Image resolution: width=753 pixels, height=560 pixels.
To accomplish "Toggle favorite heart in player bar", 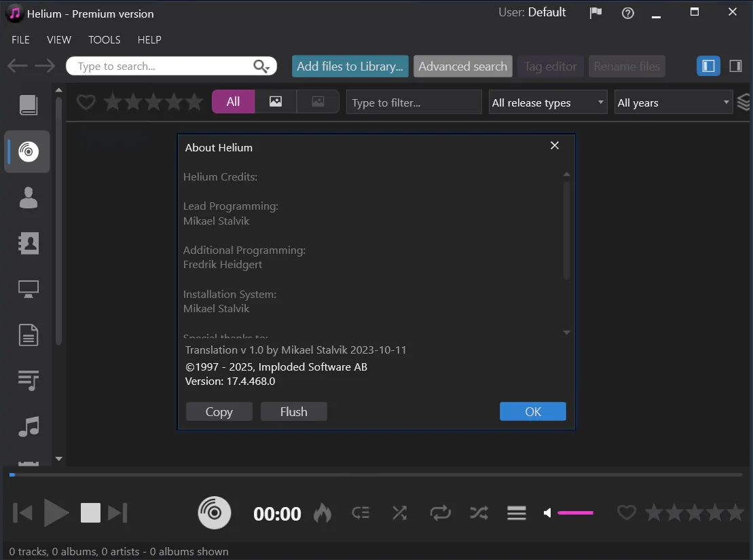I will [x=626, y=512].
